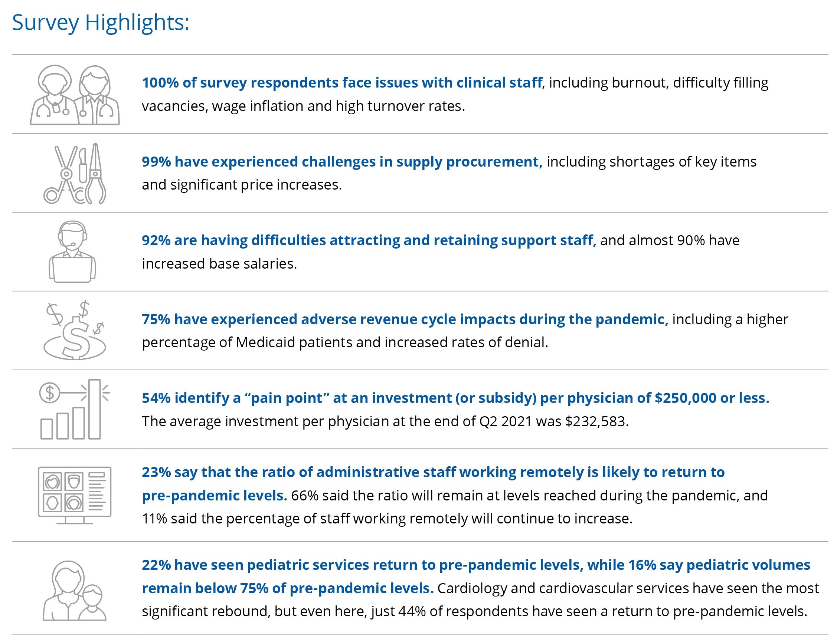Click the "23% say that the ratio" headline

433,472
